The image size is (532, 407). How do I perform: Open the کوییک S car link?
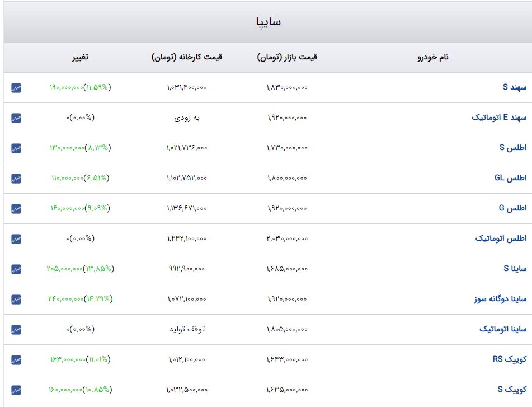(x=512, y=389)
